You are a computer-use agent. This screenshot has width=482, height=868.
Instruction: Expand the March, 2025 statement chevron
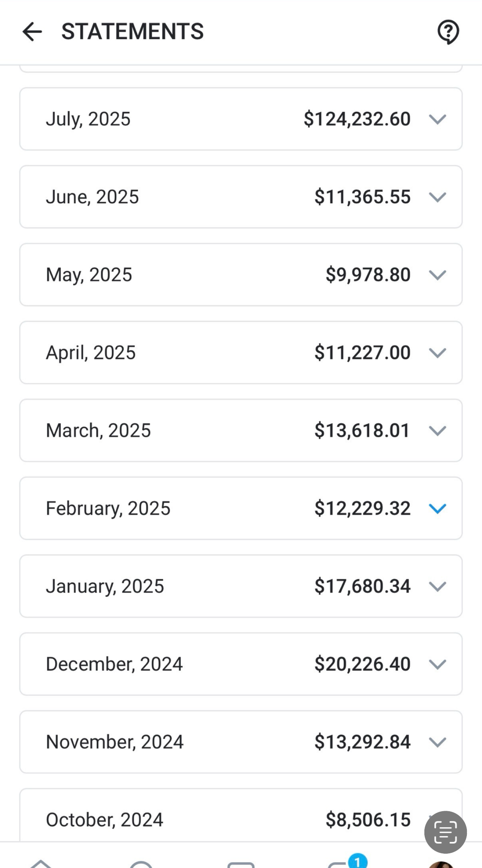437,431
